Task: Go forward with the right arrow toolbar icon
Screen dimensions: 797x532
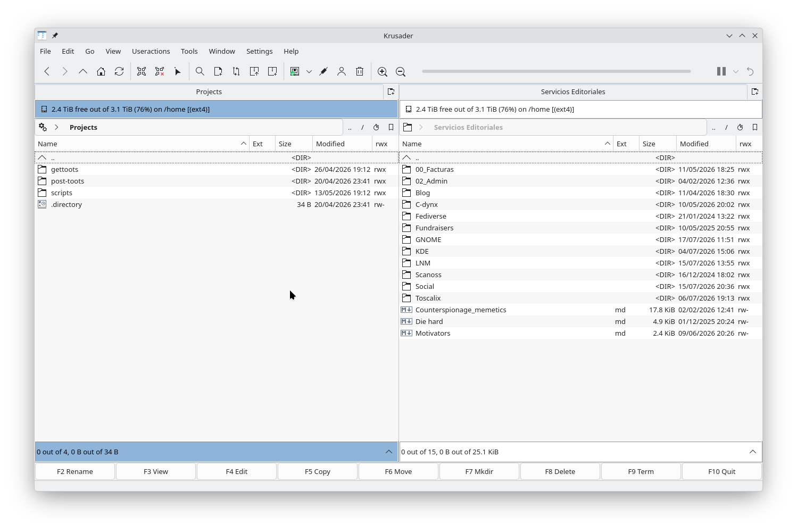Action: pyautogui.click(x=65, y=71)
